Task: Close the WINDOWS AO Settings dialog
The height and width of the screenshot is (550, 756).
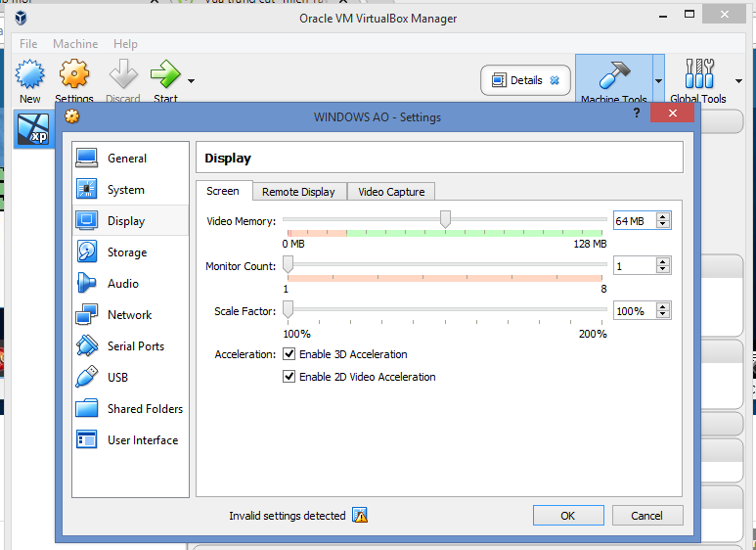Action: point(672,113)
